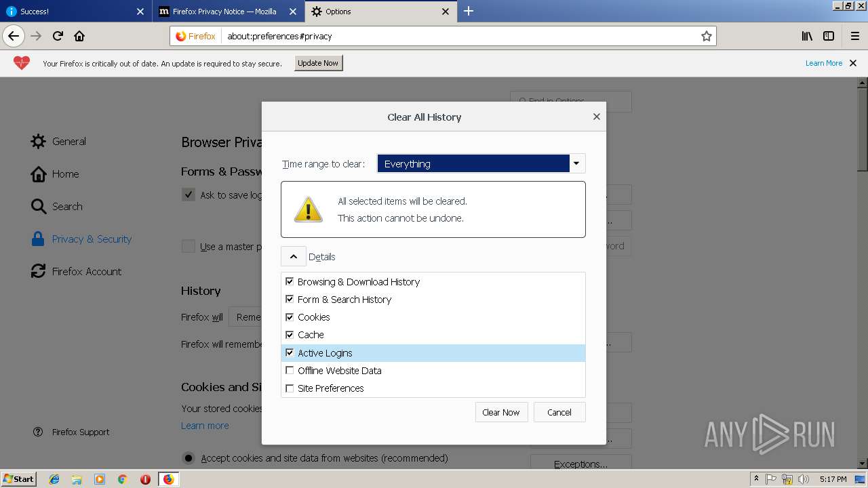The image size is (868, 488).
Task: Click the Clear Now button
Action: coord(501,412)
